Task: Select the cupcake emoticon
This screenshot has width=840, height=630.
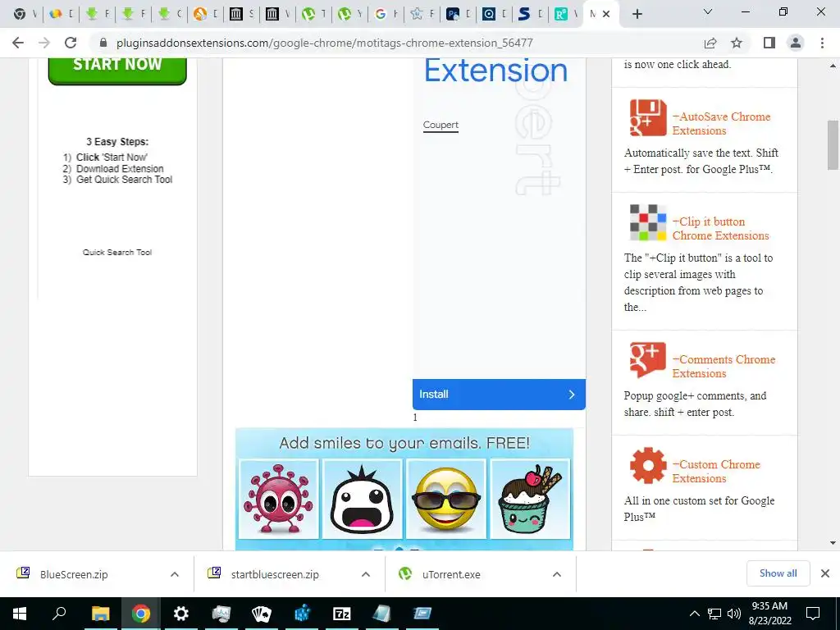Action: click(530, 499)
